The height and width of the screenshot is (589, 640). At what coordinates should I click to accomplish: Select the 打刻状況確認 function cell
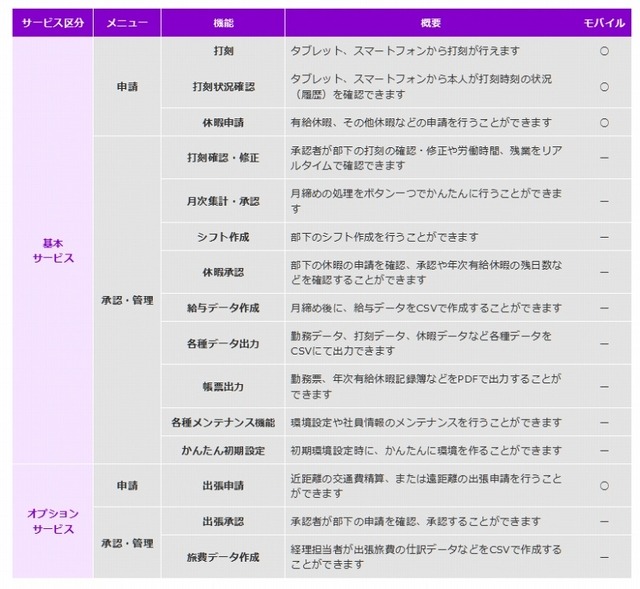[x=223, y=87]
